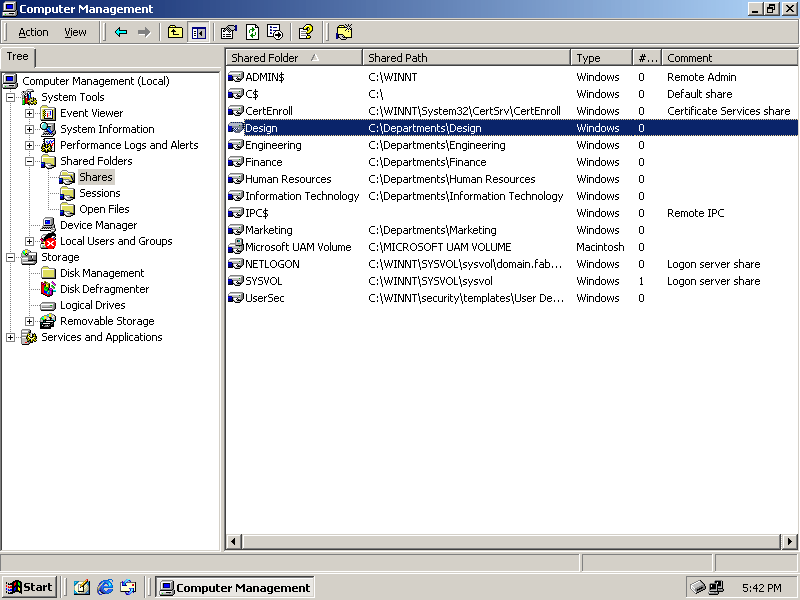Image resolution: width=800 pixels, height=600 pixels.
Task: Click the Up One Level folder icon
Action: [x=175, y=32]
